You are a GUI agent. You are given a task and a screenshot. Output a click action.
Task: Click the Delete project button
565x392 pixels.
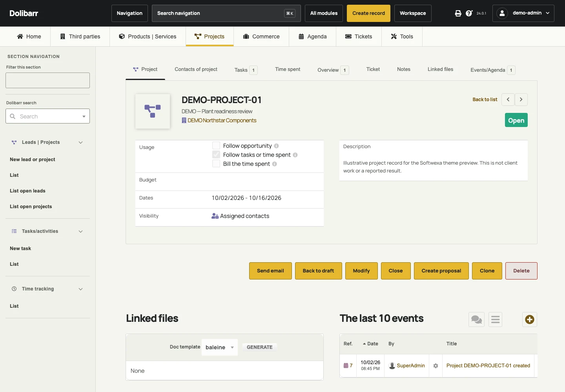coord(521,271)
